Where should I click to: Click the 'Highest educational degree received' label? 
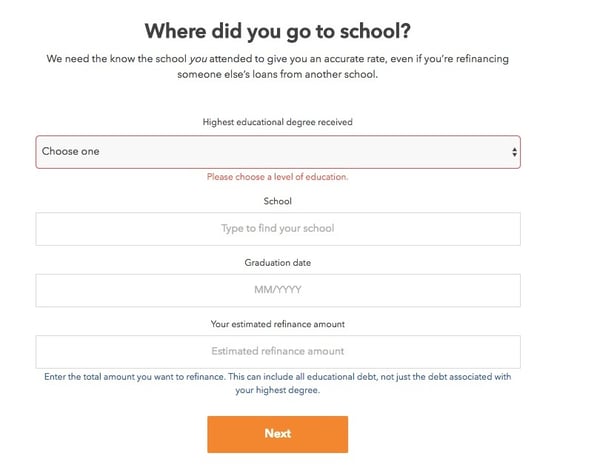pyautogui.click(x=278, y=122)
